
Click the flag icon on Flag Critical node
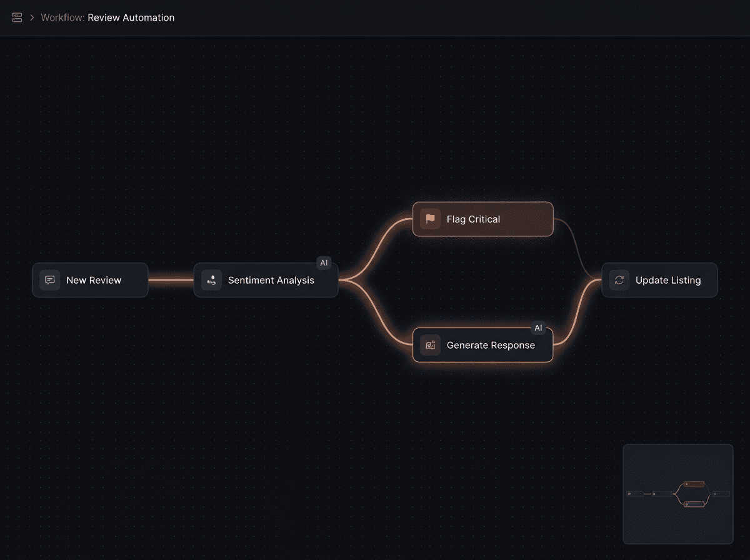click(x=429, y=219)
